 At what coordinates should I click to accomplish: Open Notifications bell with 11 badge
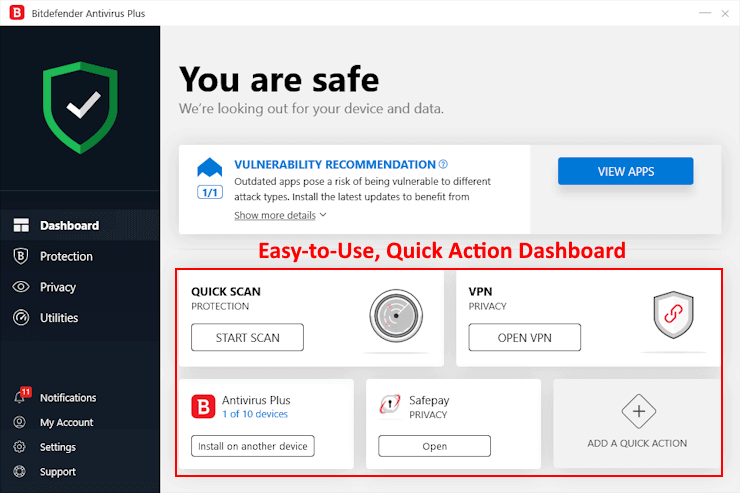pos(21,397)
